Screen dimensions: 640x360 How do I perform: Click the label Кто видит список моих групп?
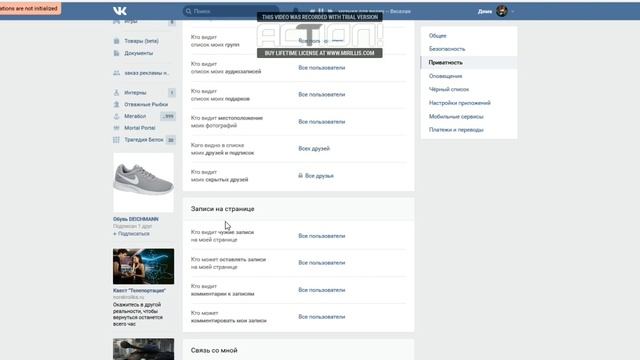[215, 41]
